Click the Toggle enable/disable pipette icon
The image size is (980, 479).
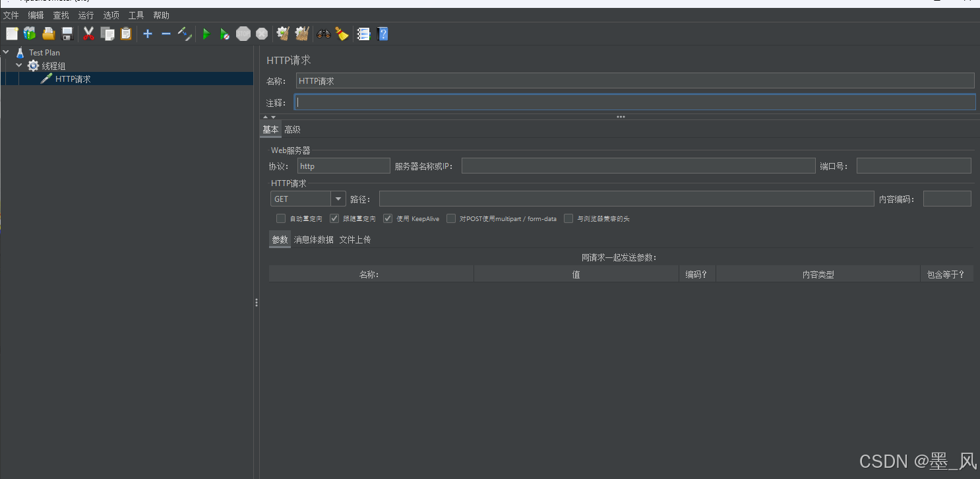click(x=185, y=34)
